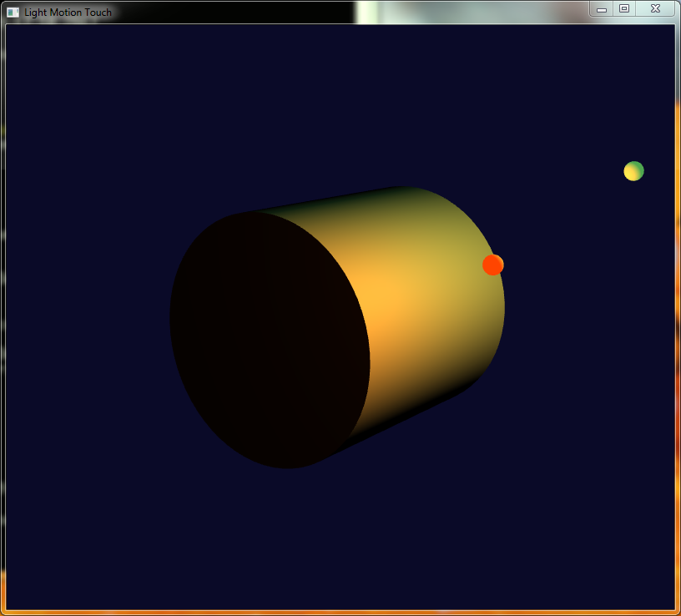Click the "Light Motion Touch" title text

click(x=68, y=13)
